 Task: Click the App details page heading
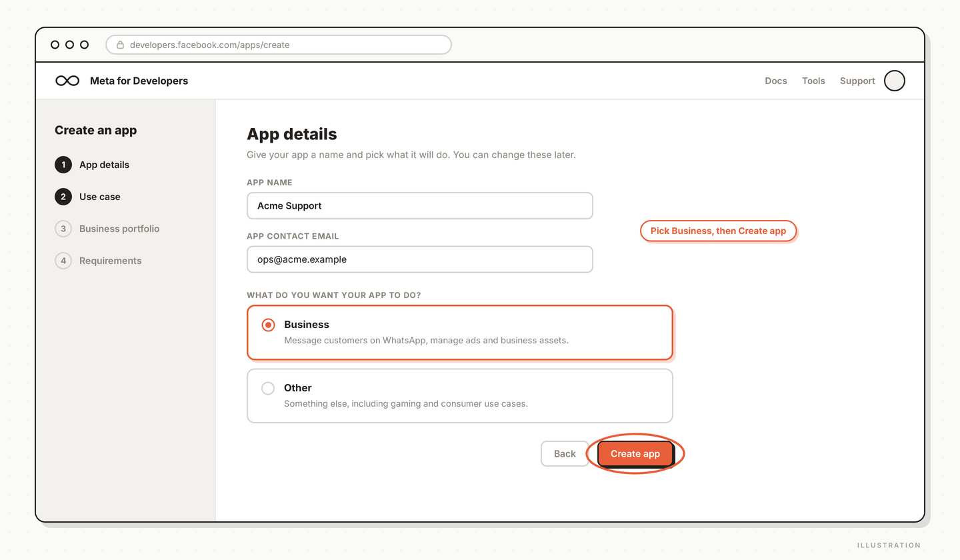[x=292, y=134]
